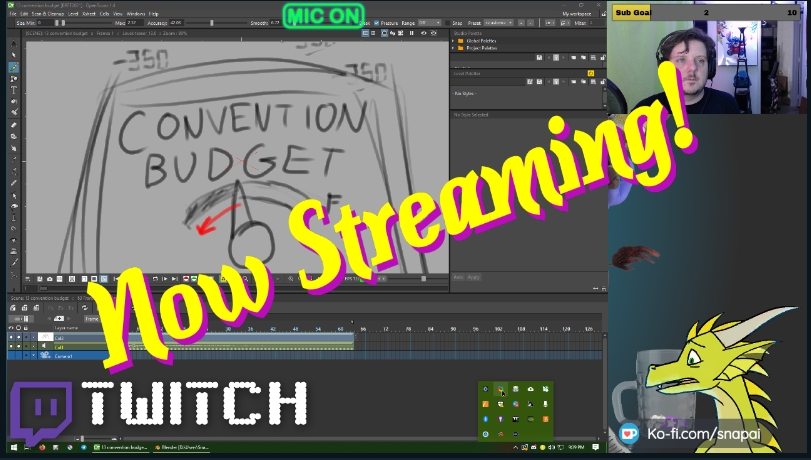Select the Animate tool in the toolbar
This screenshot has height=460, width=811.
13,43
